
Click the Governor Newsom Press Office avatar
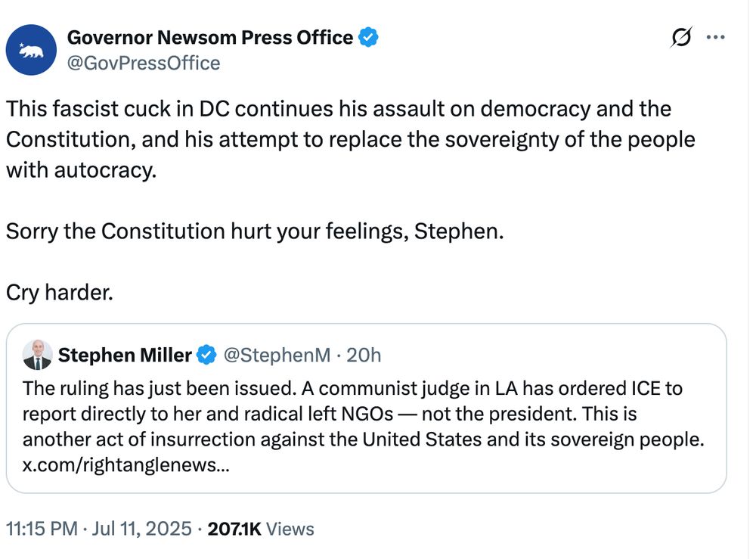pos(31,49)
